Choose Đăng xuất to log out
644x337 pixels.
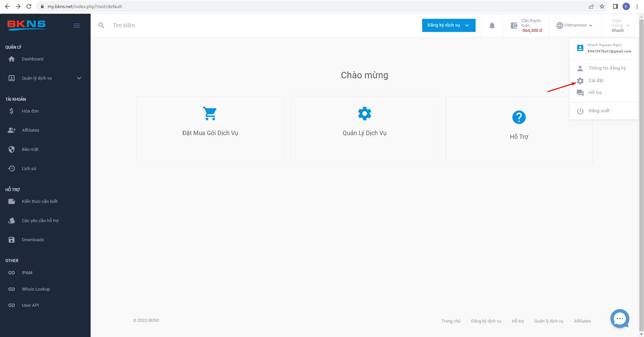[599, 111]
